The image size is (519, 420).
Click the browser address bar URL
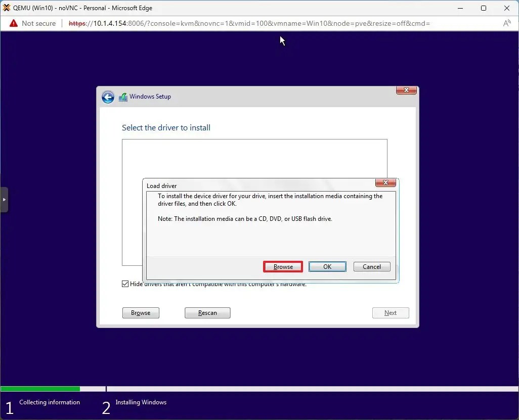coord(202,23)
